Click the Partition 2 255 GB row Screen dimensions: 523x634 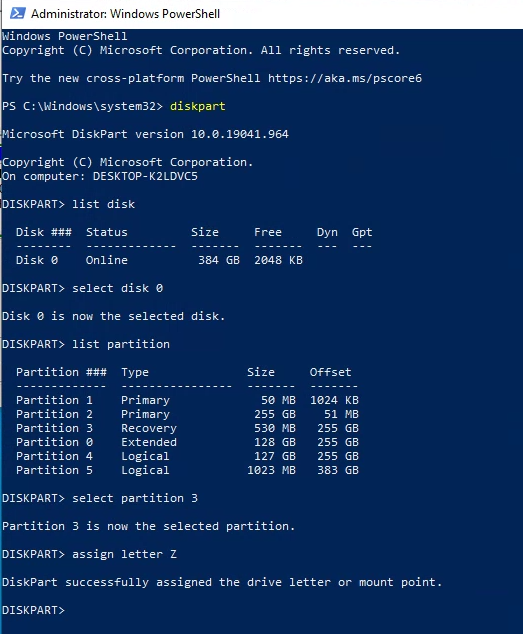click(x=187, y=414)
